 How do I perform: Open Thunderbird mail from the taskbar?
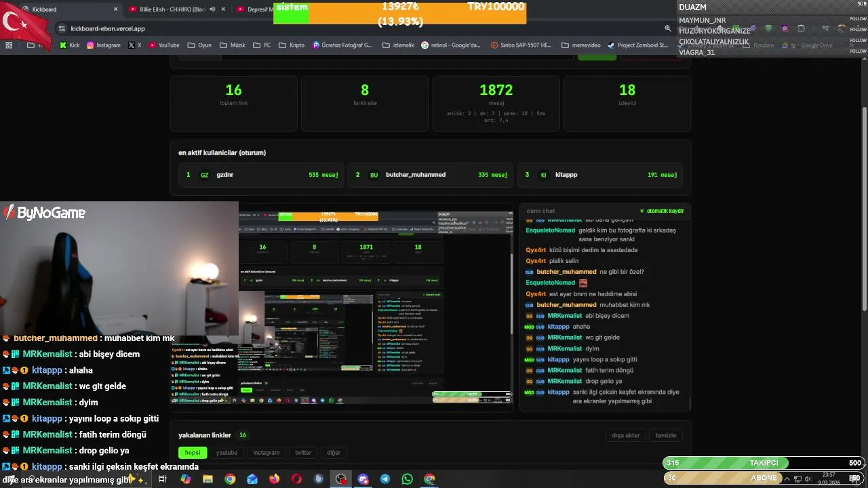coord(252,479)
